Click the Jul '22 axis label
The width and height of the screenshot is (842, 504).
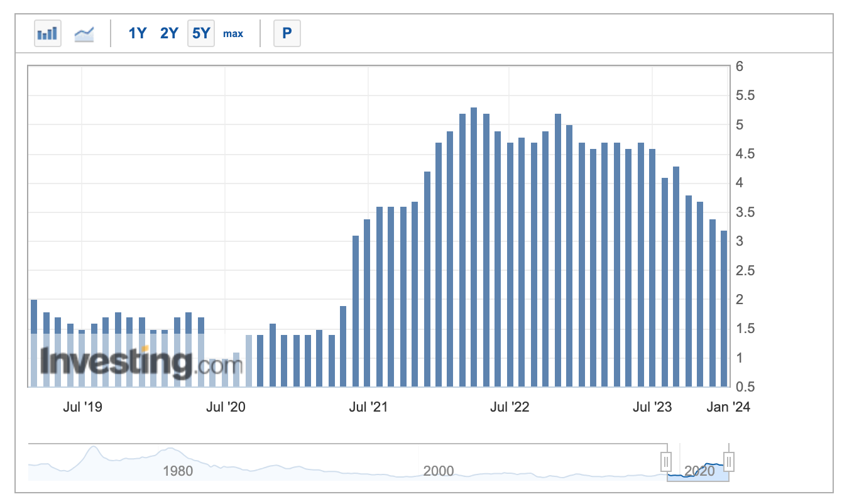510,407
